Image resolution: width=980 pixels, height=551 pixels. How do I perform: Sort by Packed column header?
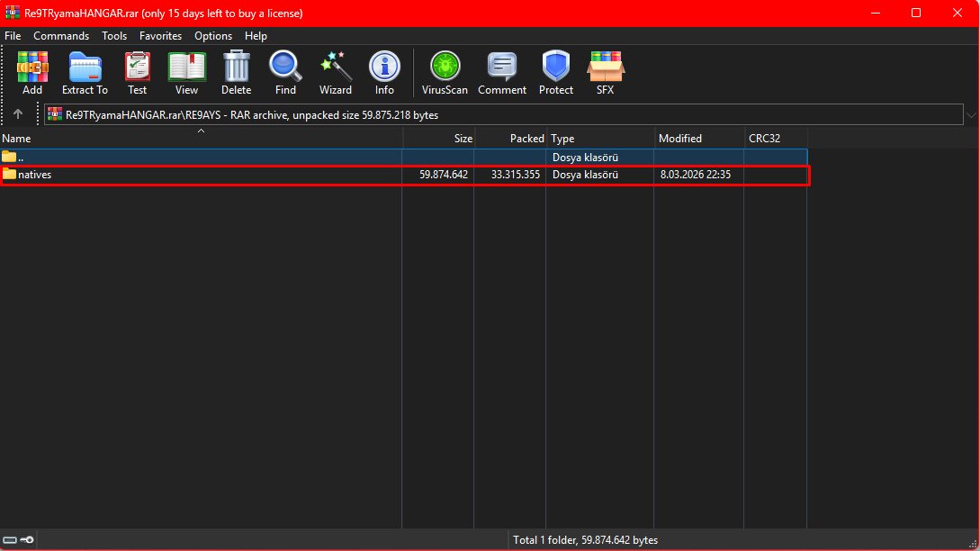(x=510, y=139)
